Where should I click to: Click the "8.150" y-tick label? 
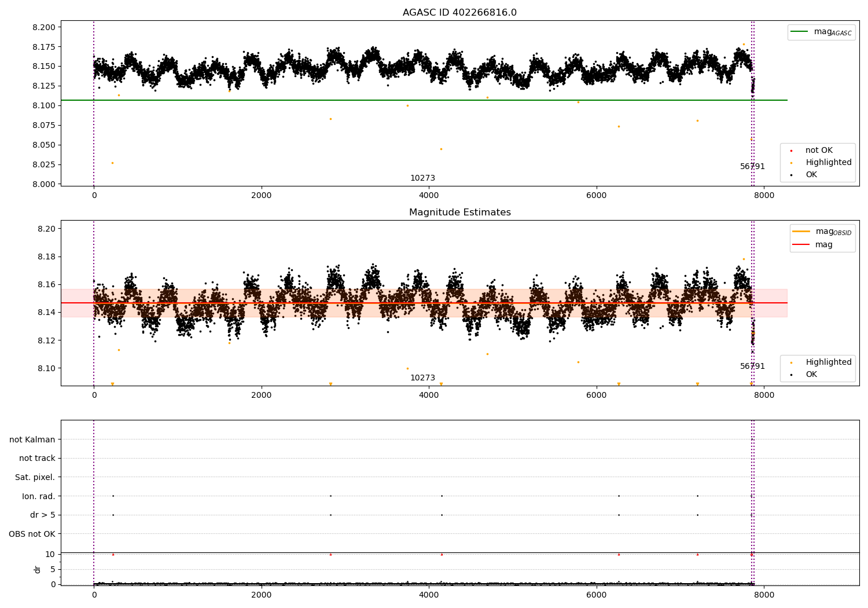[44, 67]
